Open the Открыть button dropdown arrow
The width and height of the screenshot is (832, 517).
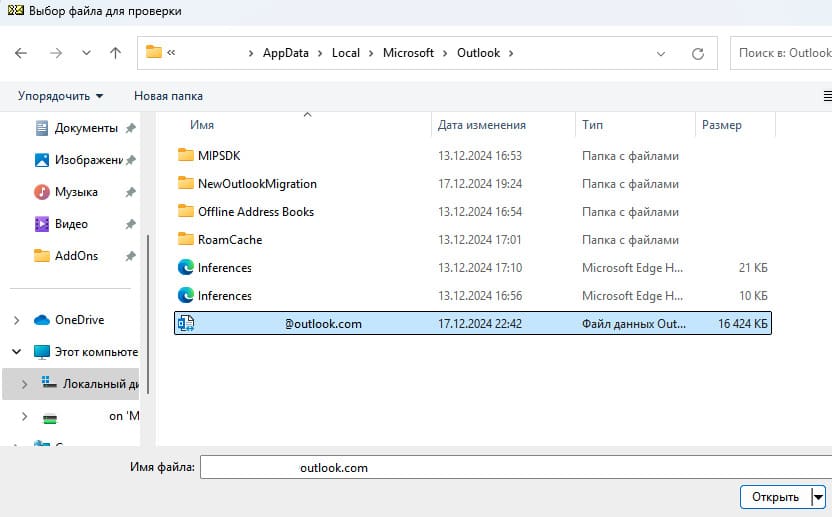(818, 497)
